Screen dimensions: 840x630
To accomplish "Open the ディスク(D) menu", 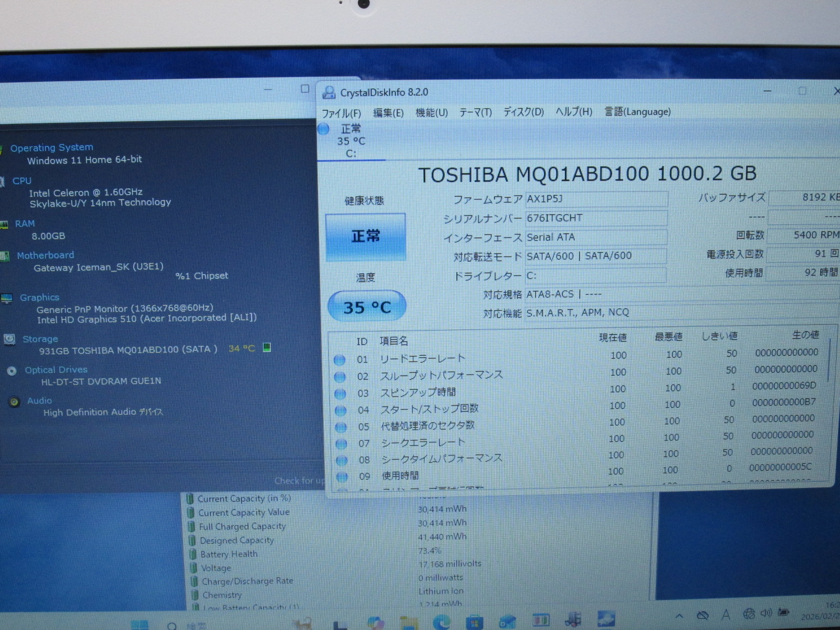I will [523, 112].
